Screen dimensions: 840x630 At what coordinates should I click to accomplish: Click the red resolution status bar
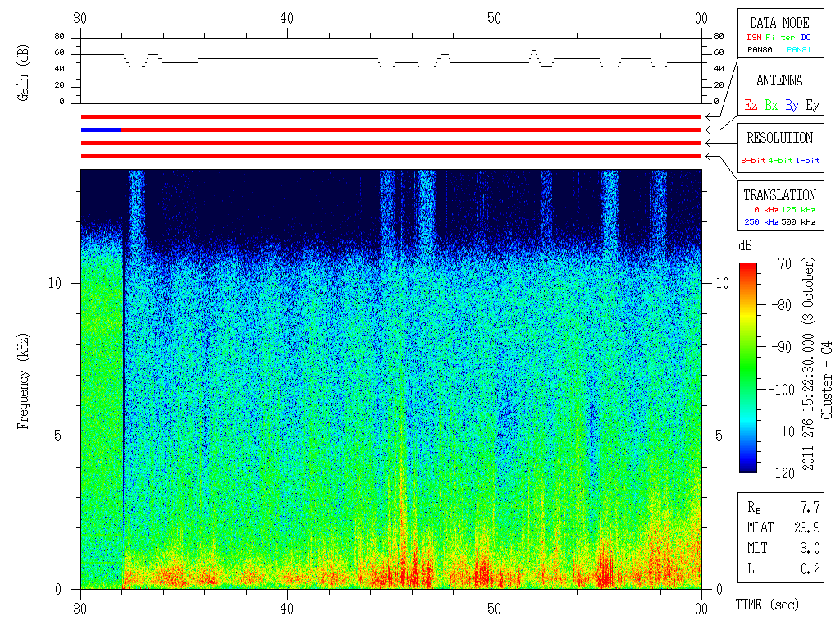[x=391, y=143]
